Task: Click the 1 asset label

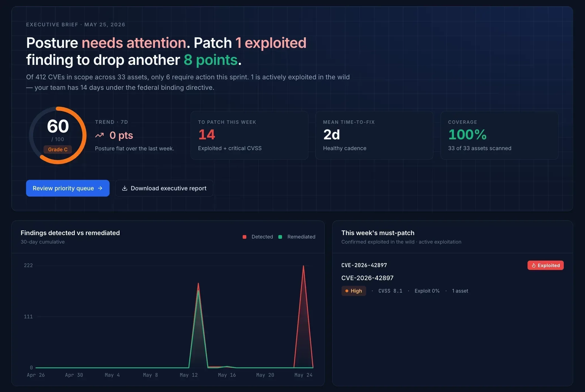Action: (460, 291)
